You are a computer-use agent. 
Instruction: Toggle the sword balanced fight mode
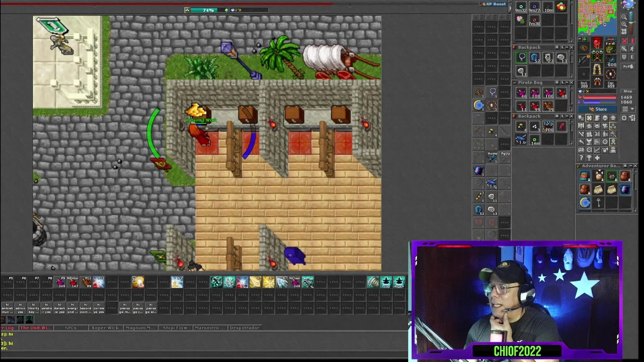[x=624, y=49]
